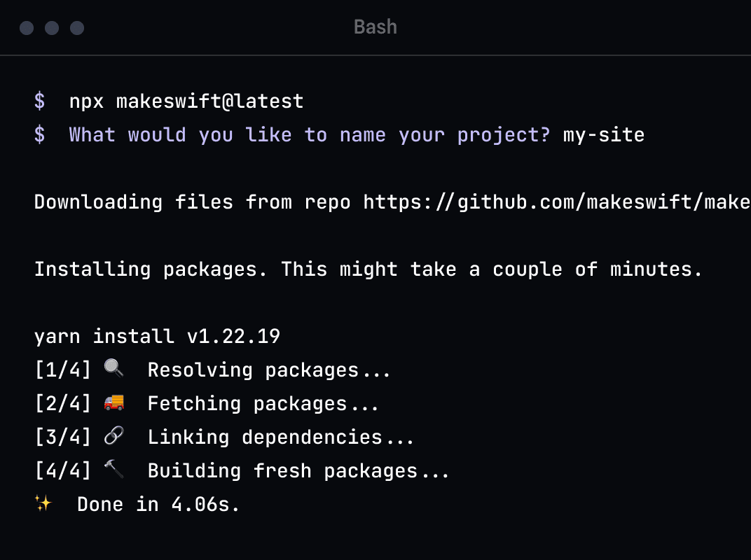Select the npx makeswift@latest command text
Image resolution: width=751 pixels, height=560 pixels.
click(x=186, y=101)
